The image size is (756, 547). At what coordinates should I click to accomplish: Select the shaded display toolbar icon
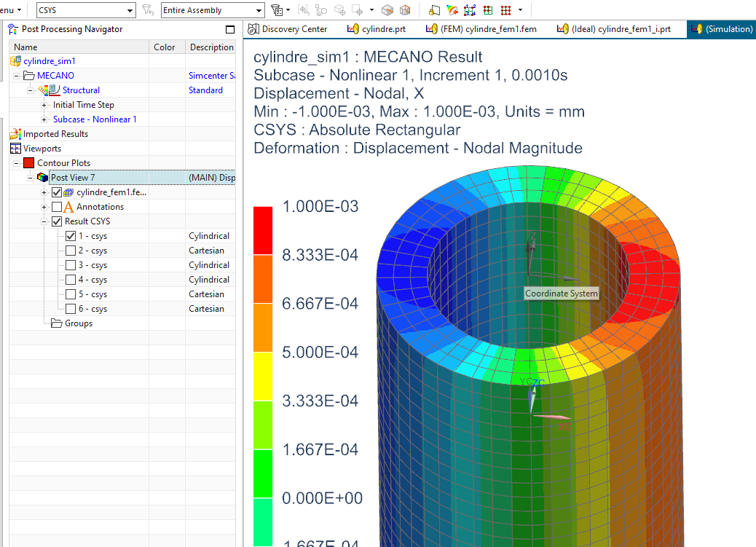pyautogui.click(x=387, y=10)
